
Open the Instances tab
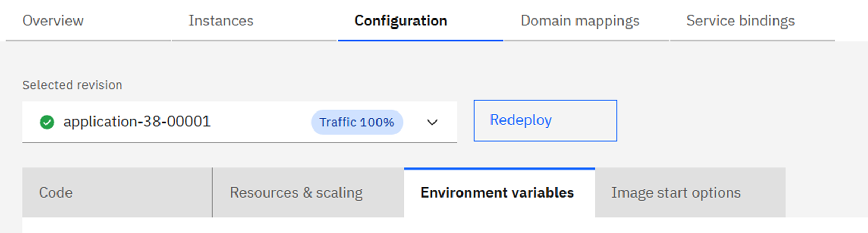tap(221, 21)
